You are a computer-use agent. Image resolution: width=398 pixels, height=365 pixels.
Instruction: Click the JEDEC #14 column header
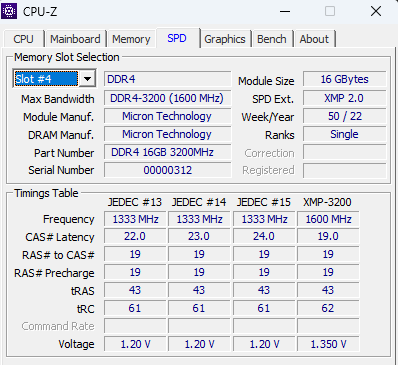199,202
